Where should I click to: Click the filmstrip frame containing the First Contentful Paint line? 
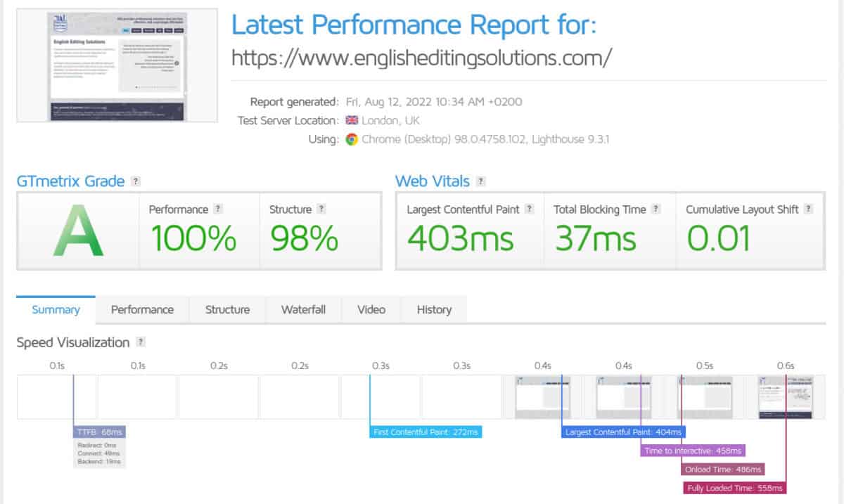click(381, 397)
